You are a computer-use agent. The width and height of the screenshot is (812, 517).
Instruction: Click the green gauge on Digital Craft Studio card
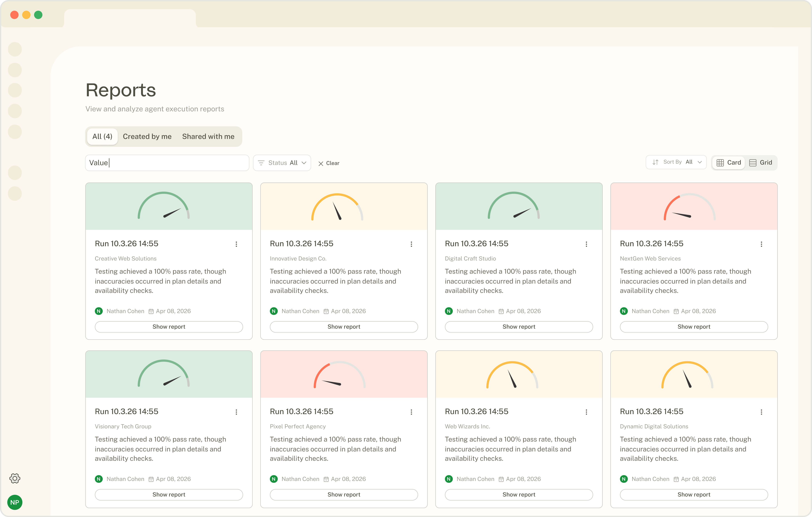point(514,206)
